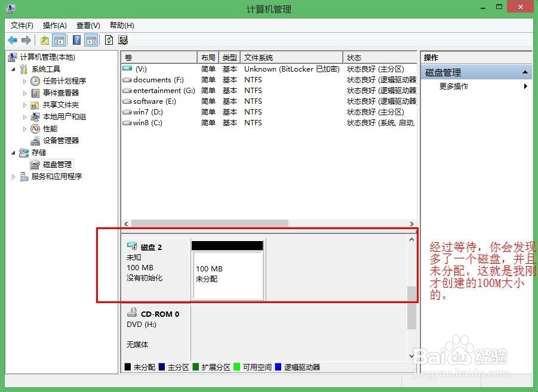Click the forward navigation arrow in the toolbar
The height and width of the screenshot is (392, 538).
[x=25, y=40]
